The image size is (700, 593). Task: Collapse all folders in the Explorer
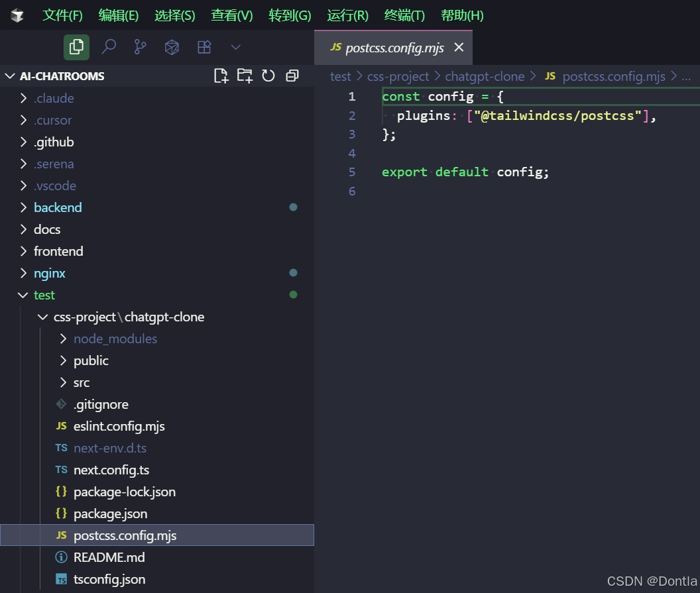tap(292, 76)
